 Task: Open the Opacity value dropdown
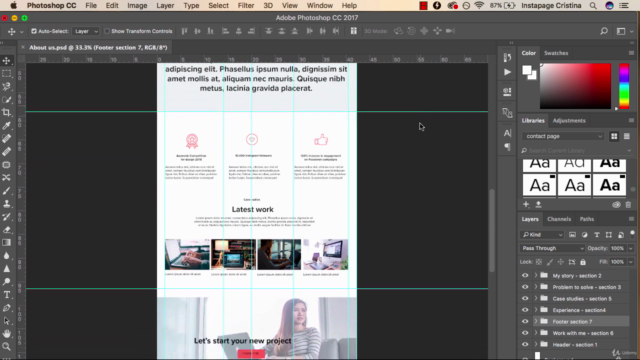(631, 248)
